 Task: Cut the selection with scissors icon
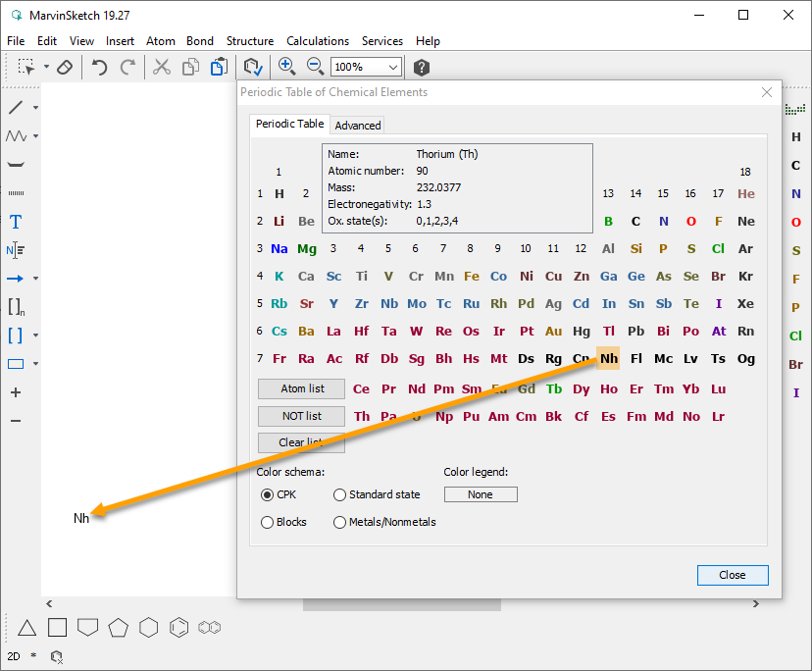(162, 67)
